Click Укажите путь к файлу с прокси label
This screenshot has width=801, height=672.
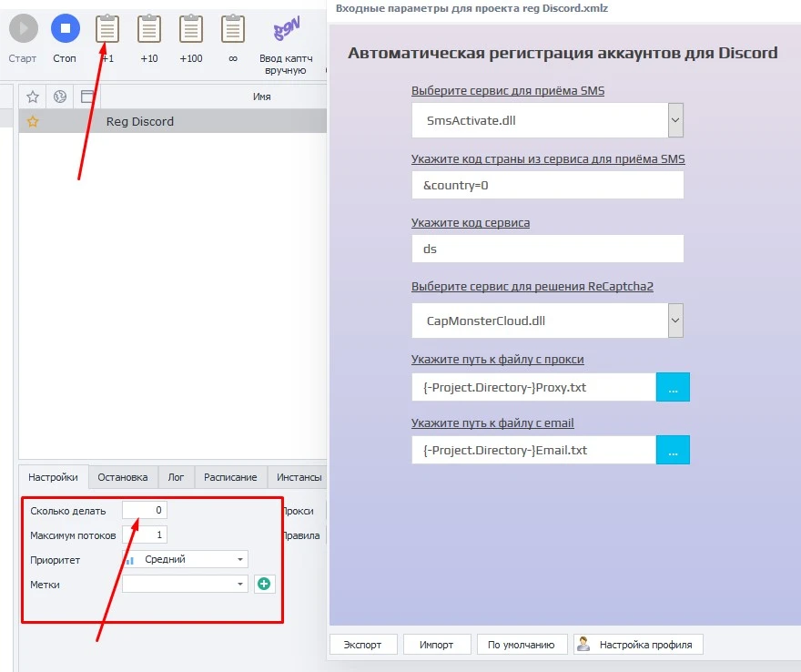point(498,360)
